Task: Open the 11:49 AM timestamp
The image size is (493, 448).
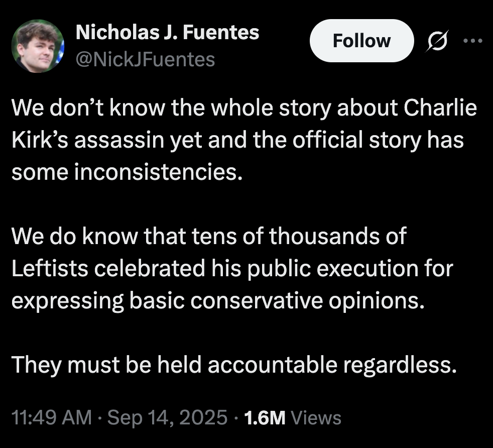Action: (x=51, y=417)
